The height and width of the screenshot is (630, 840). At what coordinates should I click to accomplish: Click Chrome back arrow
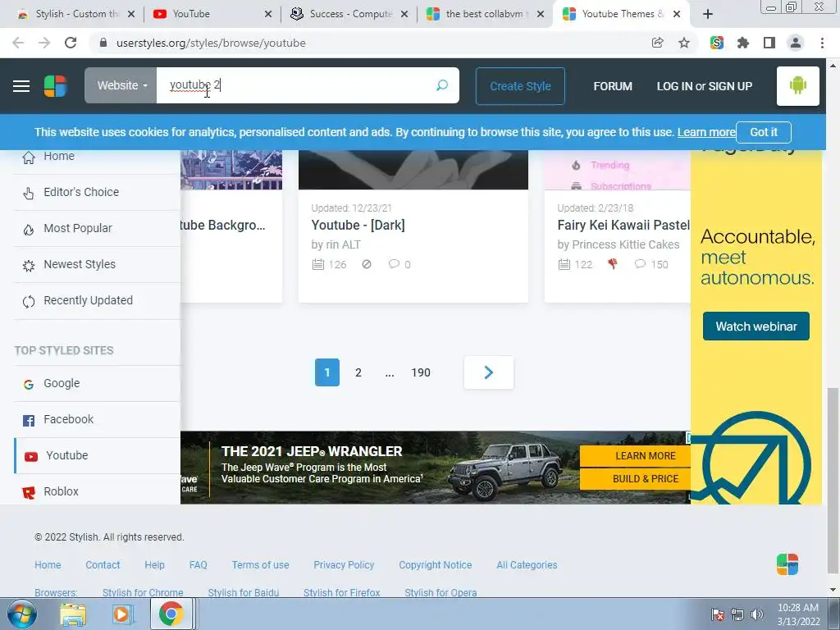tap(18, 43)
